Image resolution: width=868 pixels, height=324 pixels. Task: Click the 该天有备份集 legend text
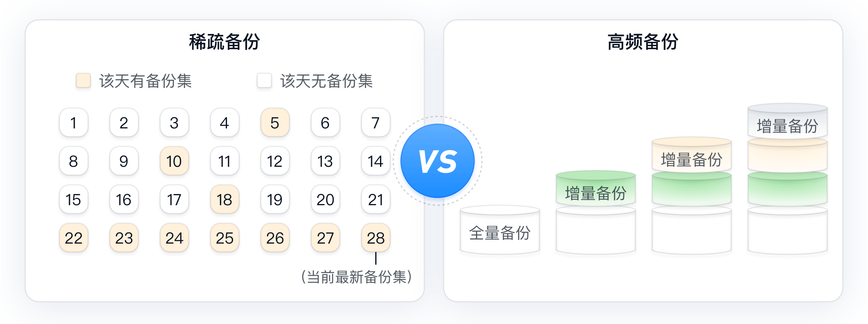pos(145,81)
